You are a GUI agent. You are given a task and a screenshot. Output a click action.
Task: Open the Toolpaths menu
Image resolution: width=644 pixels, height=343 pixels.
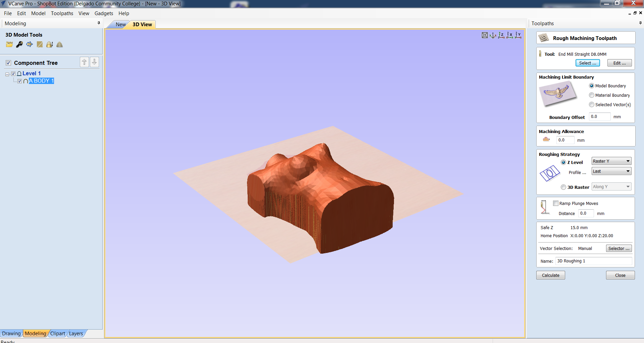62,13
